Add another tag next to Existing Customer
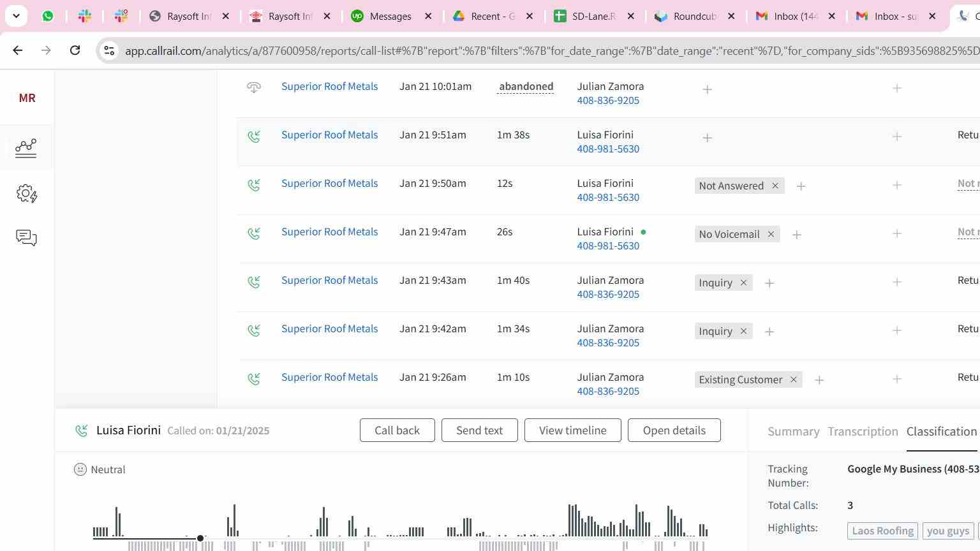 (x=819, y=380)
